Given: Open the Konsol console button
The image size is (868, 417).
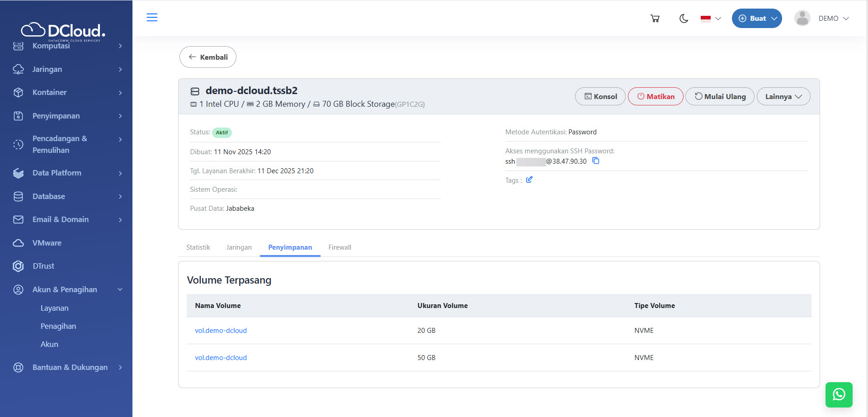Looking at the screenshot, I should 600,96.
